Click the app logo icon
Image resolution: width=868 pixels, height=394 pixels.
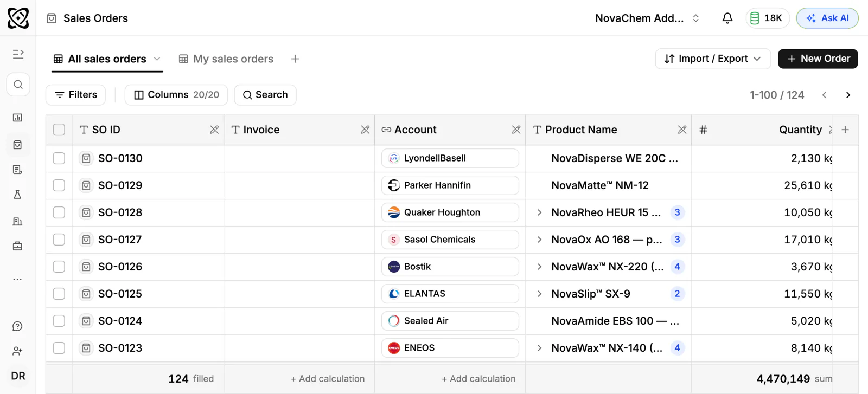click(x=18, y=18)
